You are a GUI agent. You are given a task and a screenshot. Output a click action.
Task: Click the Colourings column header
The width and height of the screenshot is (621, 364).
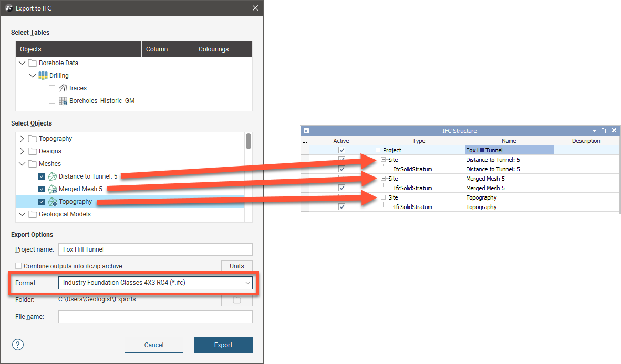[x=223, y=49]
